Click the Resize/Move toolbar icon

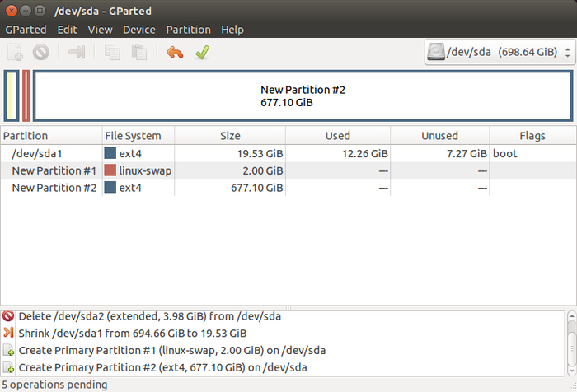point(77,53)
